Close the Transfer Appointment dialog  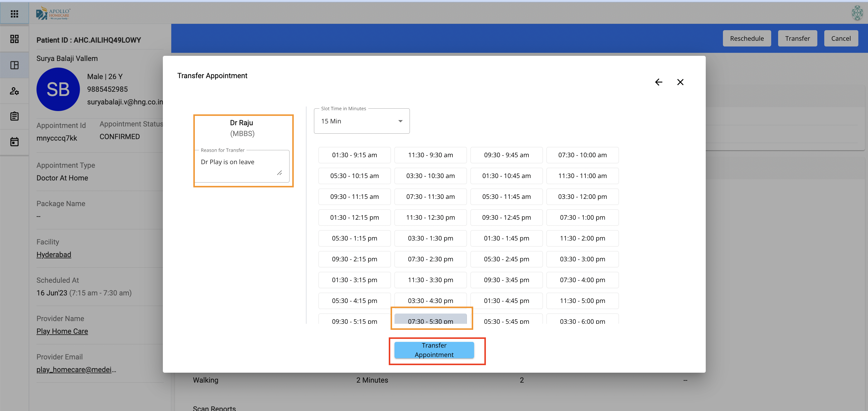point(680,82)
